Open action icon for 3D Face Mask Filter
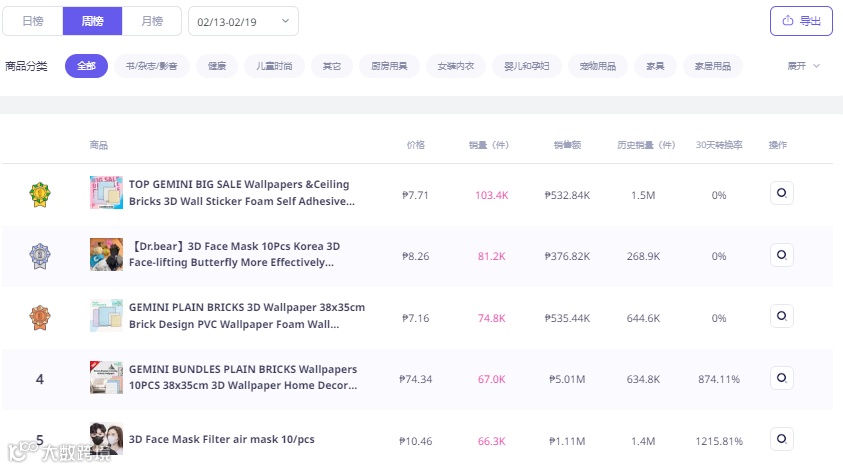 tap(781, 439)
